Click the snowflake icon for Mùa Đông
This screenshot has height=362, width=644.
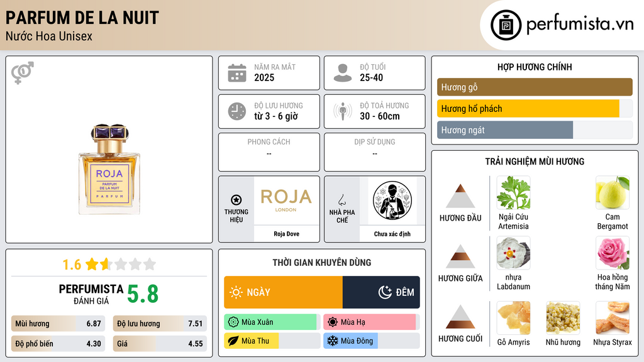tap(333, 341)
